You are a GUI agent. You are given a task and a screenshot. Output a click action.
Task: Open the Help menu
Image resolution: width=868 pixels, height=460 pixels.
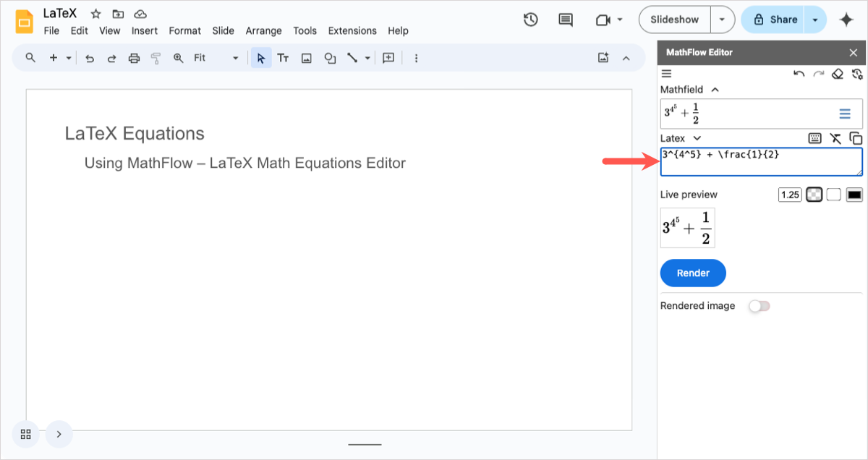(x=398, y=31)
